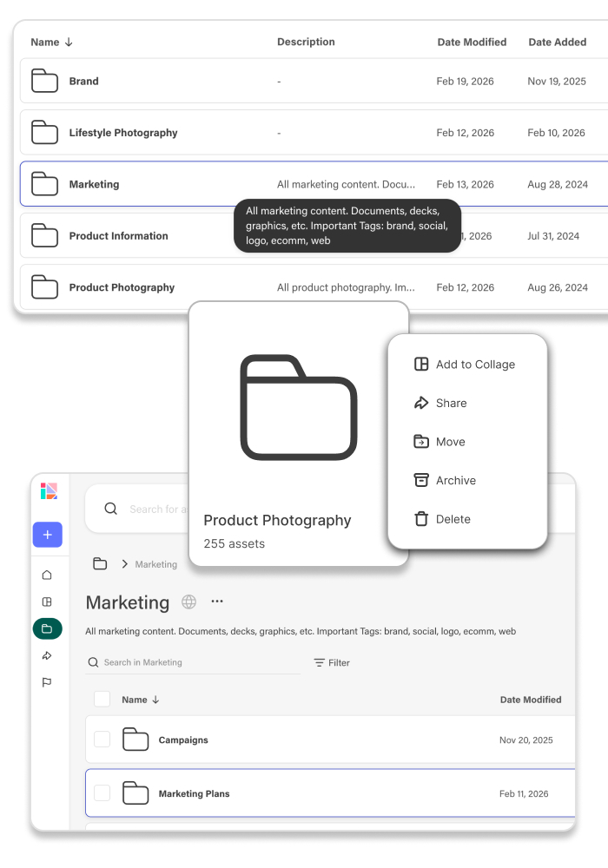Click the Move folder icon in context menu
The width and height of the screenshot is (608, 868).
421,441
